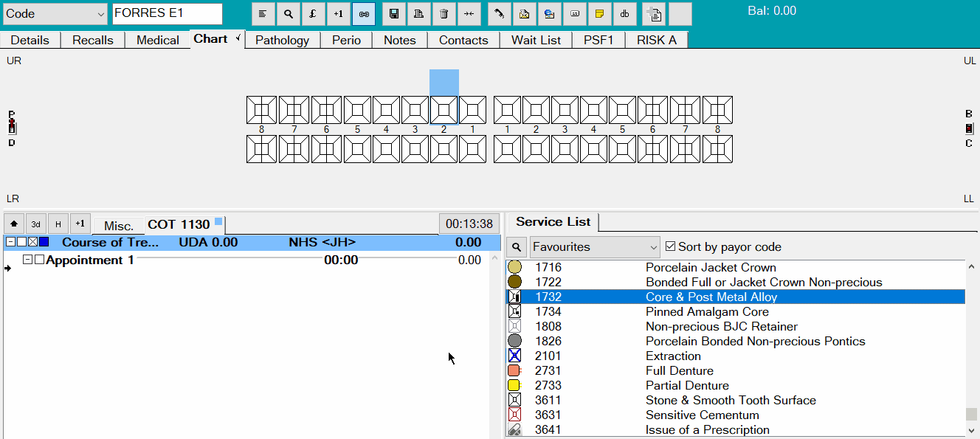This screenshot has height=439, width=980.
Task: Switch to the Details tab
Action: [30, 40]
